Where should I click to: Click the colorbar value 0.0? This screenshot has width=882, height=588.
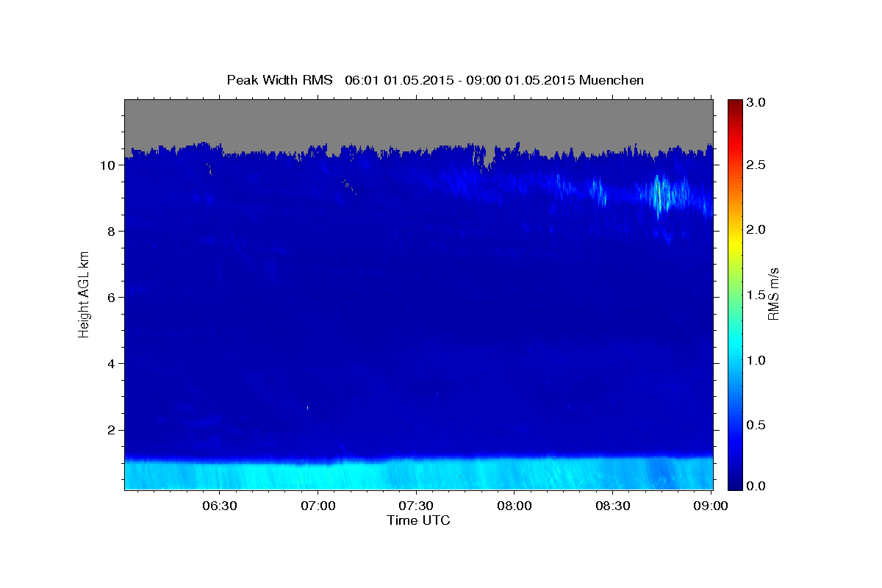click(x=755, y=487)
